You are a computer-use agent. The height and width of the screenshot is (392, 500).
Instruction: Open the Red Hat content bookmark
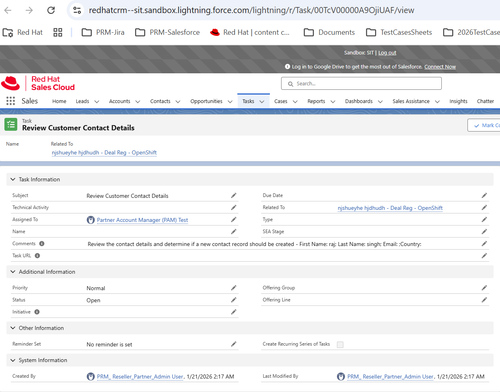click(250, 32)
